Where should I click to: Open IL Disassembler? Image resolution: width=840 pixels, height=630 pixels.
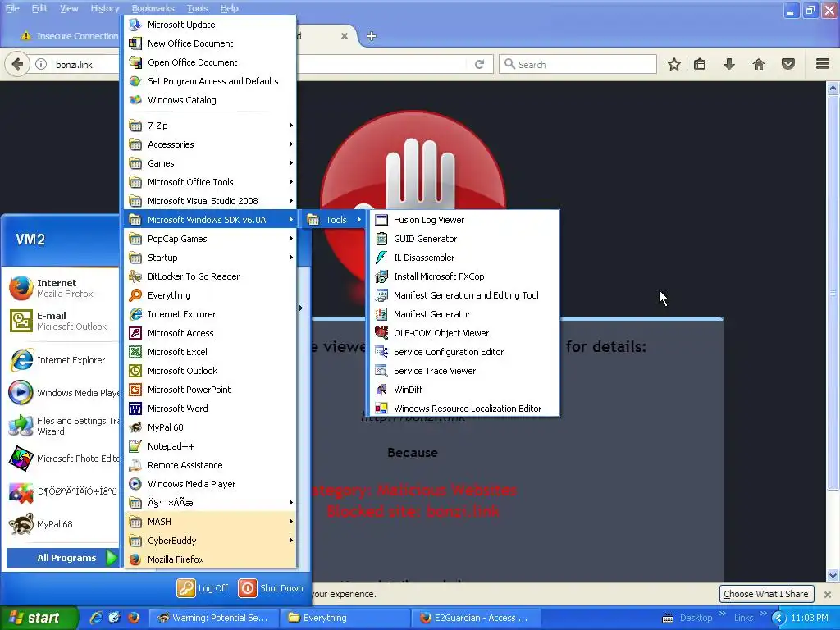click(x=464, y=258)
